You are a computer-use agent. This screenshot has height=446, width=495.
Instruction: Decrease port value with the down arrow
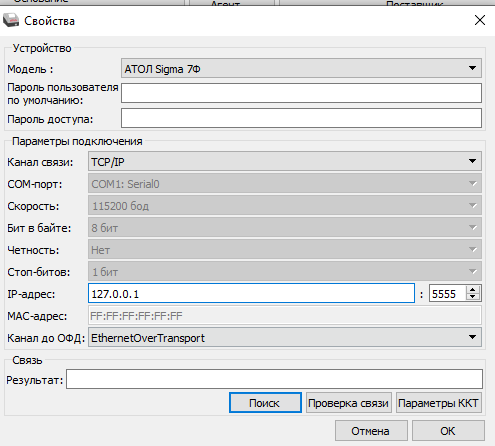tap(473, 297)
